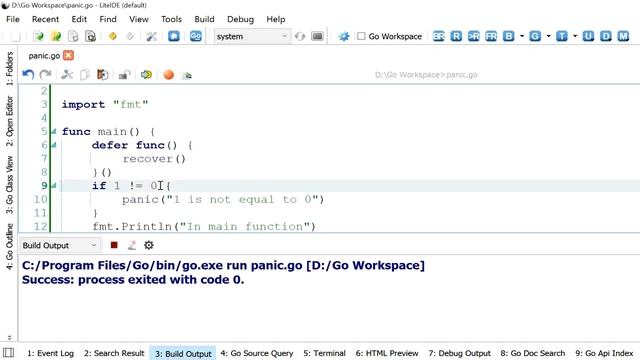Click the Open folder icon
640x360 pixels.
point(56,36)
